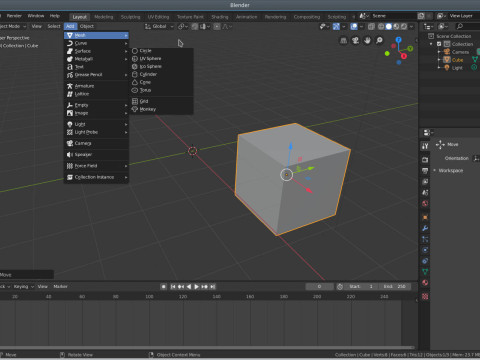The image size is (480, 360).
Task: Switch to the Modeling workspace tab
Action: pyautogui.click(x=104, y=17)
